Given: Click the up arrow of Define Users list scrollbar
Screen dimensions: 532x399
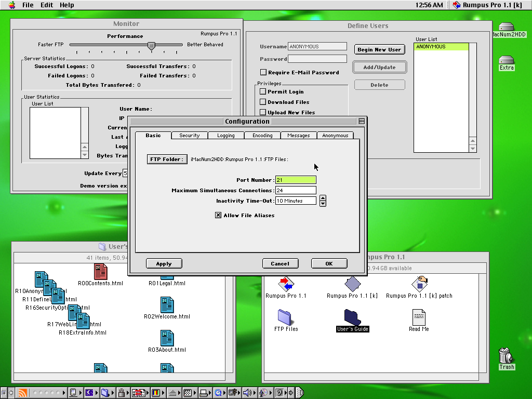Looking at the screenshot, I should [x=473, y=141].
